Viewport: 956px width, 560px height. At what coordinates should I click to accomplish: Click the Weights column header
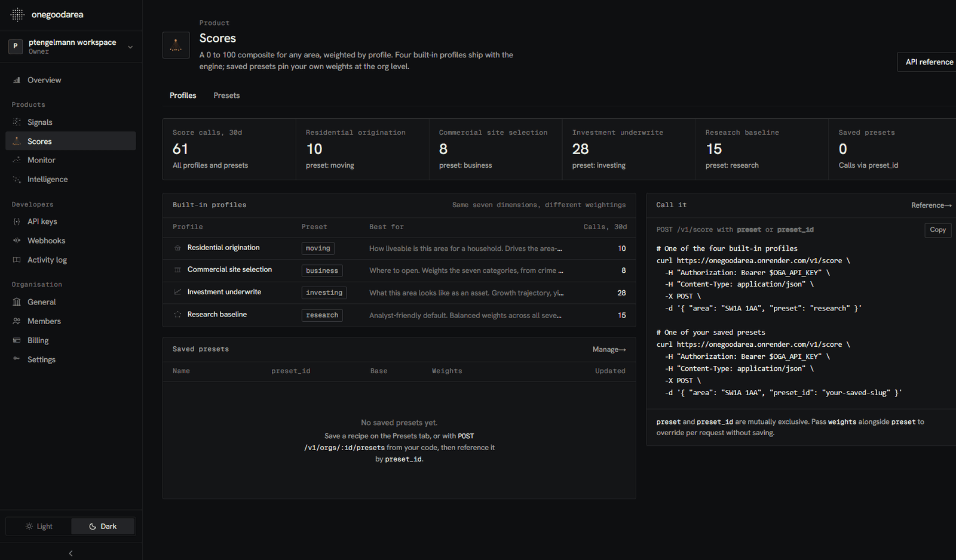[447, 371]
